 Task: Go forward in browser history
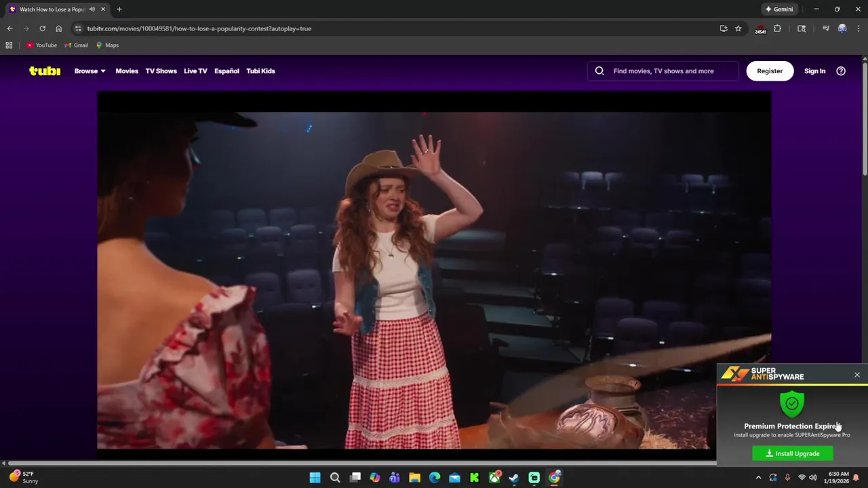click(x=26, y=28)
